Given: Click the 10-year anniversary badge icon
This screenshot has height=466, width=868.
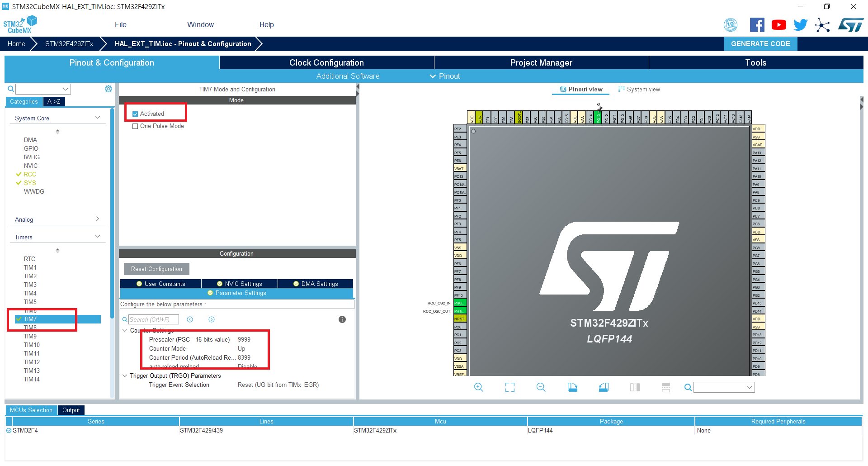Looking at the screenshot, I should tap(731, 25).
